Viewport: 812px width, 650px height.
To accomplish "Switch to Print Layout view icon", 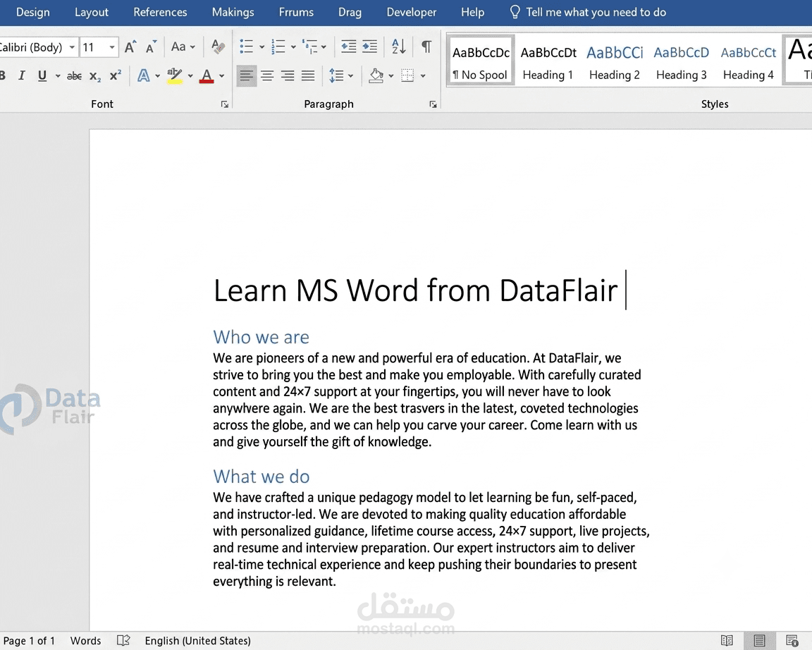I will coord(759,641).
